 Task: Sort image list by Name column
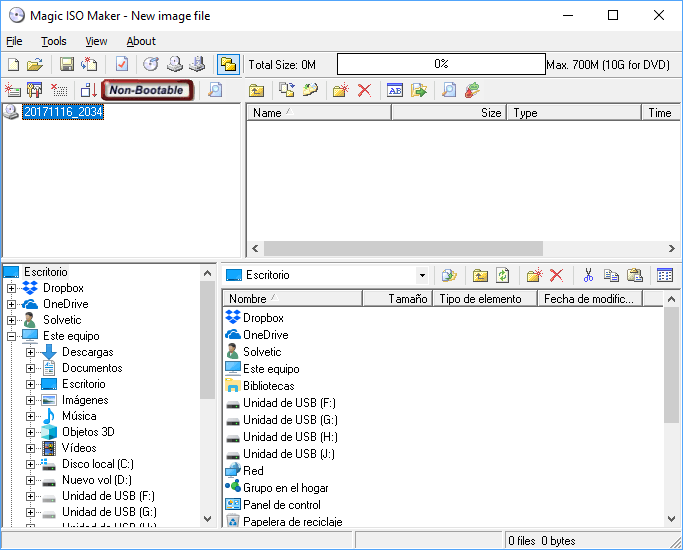319,113
